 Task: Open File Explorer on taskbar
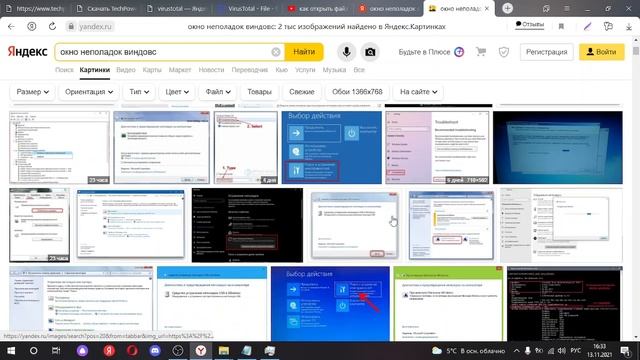(224, 351)
